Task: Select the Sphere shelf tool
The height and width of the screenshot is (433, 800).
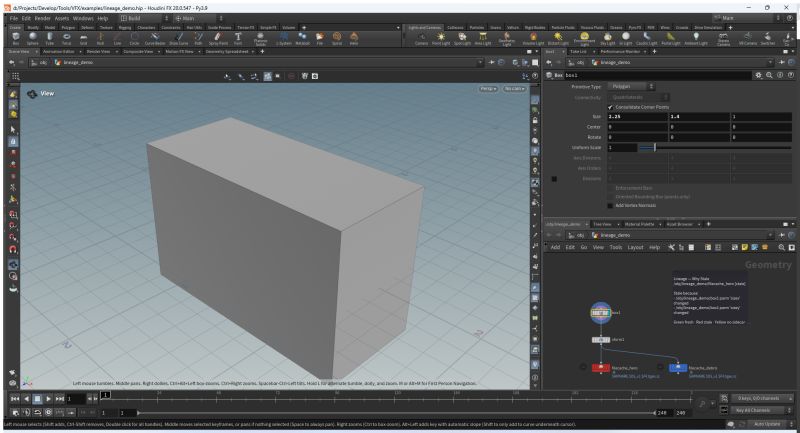Action: pos(33,38)
